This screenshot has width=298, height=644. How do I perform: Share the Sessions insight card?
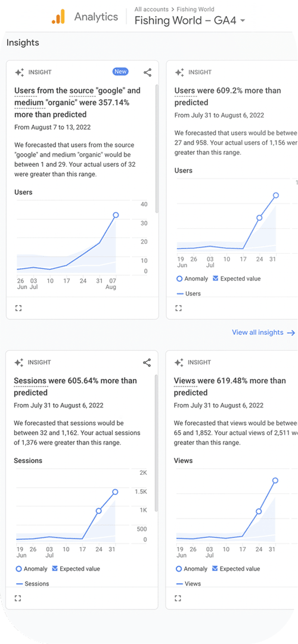(x=147, y=363)
